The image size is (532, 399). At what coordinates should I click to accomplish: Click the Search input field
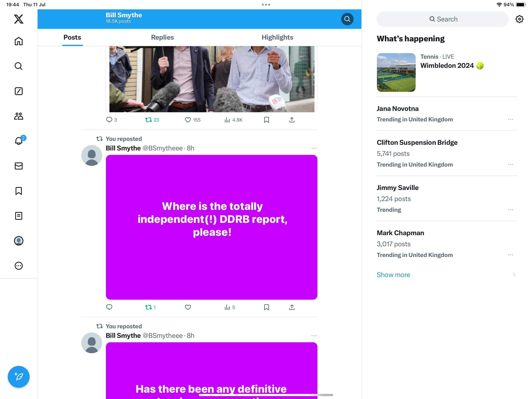click(443, 19)
